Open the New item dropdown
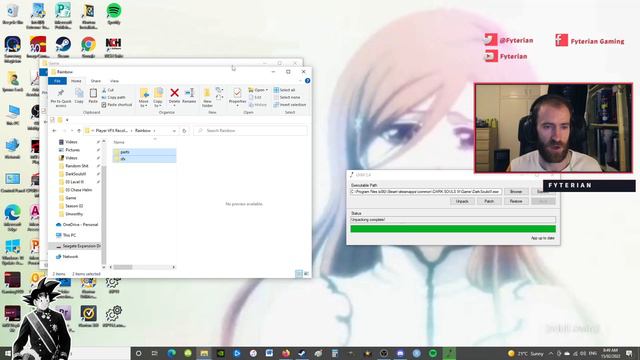This screenshot has width=640, height=360. 220,90
